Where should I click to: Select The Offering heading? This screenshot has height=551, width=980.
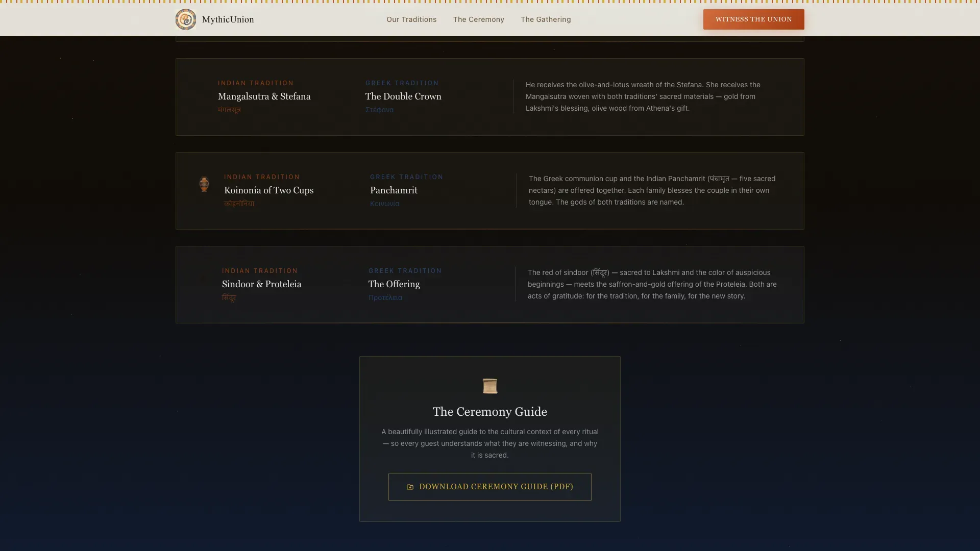[x=394, y=284]
